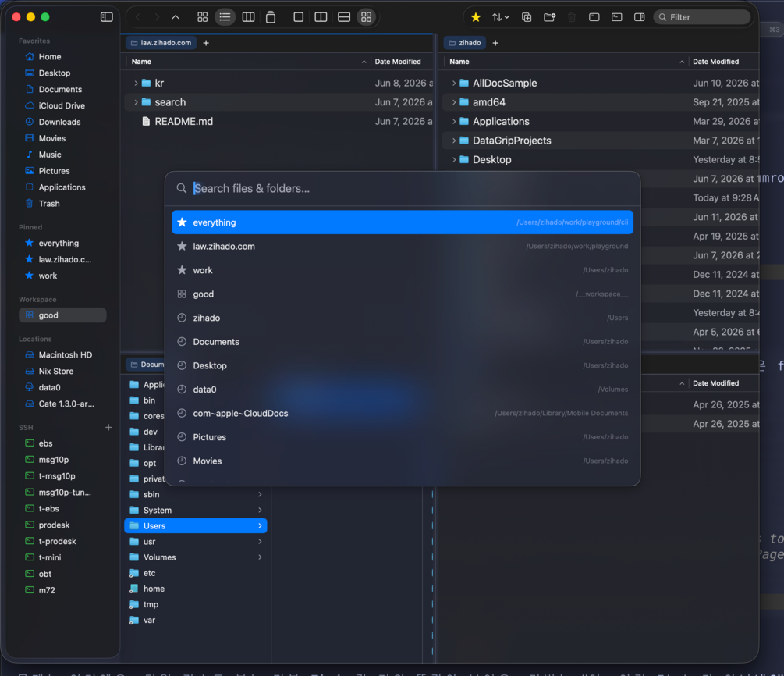The height and width of the screenshot is (676, 784).
Task: Switch to list view mode
Action: [x=225, y=17]
